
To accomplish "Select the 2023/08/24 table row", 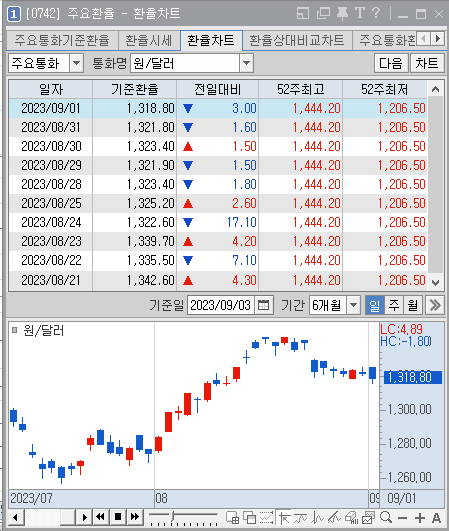I will [x=218, y=222].
